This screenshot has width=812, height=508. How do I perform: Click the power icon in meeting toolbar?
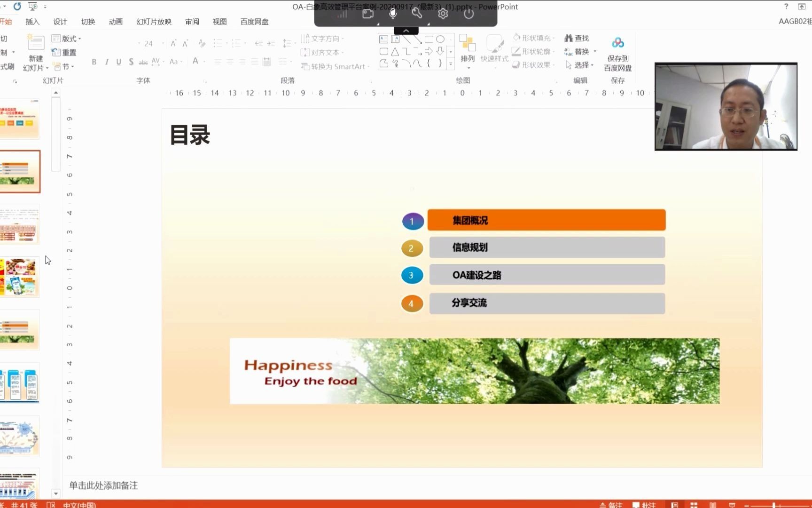(x=468, y=14)
